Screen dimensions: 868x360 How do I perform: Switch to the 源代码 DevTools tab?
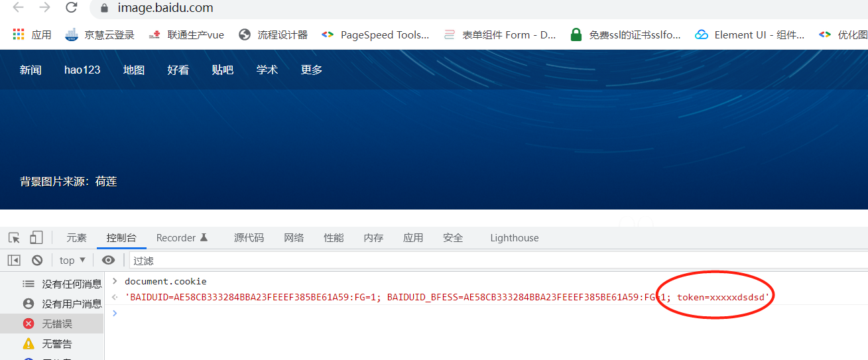pos(249,238)
